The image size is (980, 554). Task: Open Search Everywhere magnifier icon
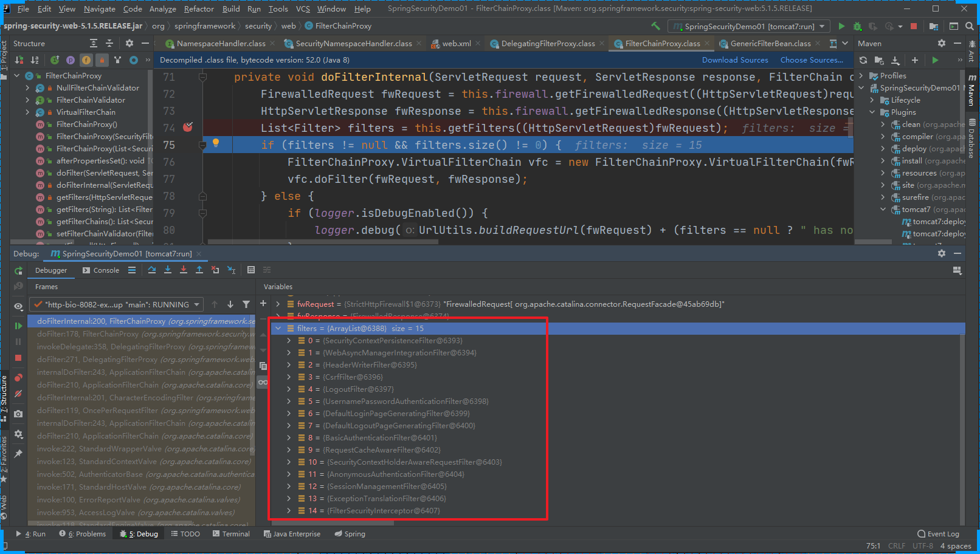[x=969, y=26]
